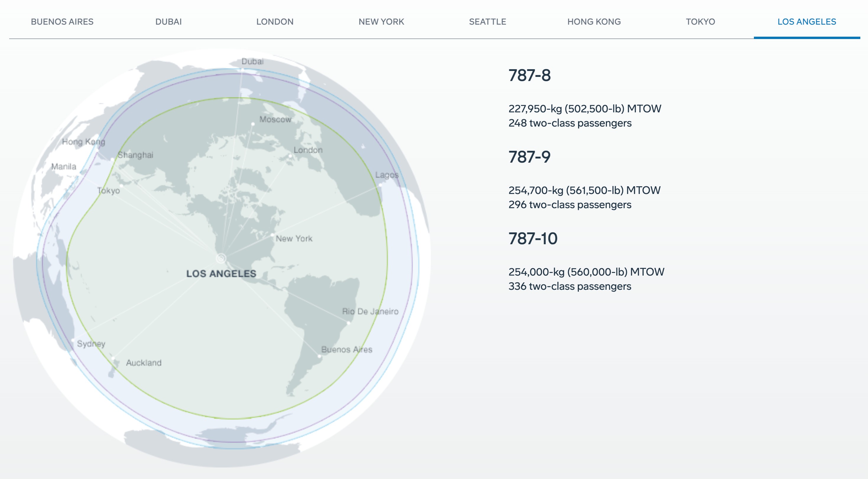
Task: Click the New York city dot
Action: [x=272, y=234]
